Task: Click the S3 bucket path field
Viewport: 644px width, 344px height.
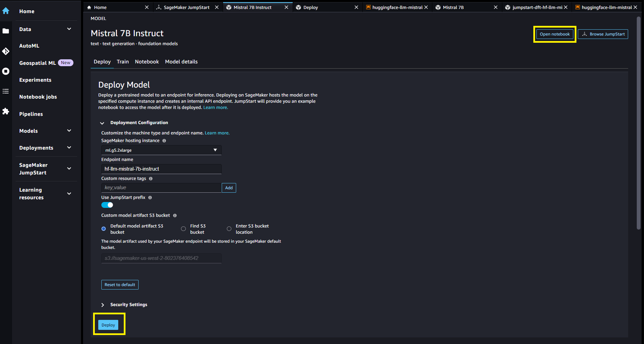Action: coord(161,259)
